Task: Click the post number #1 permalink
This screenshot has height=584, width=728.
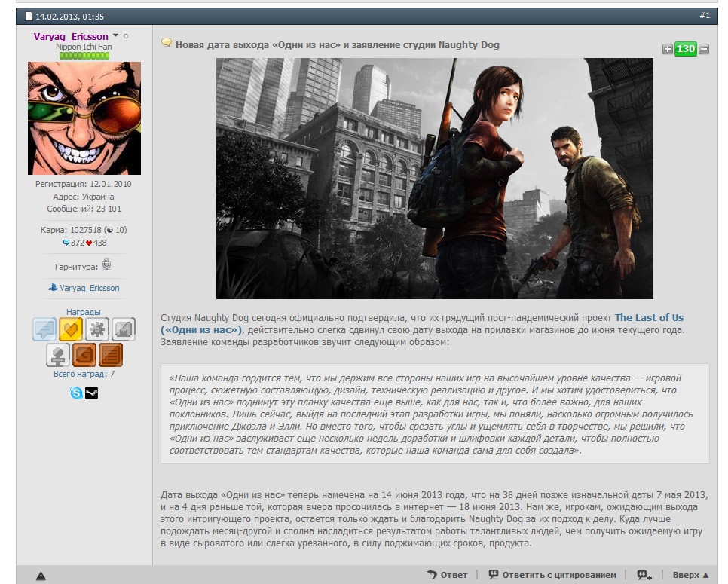Action: tap(704, 15)
